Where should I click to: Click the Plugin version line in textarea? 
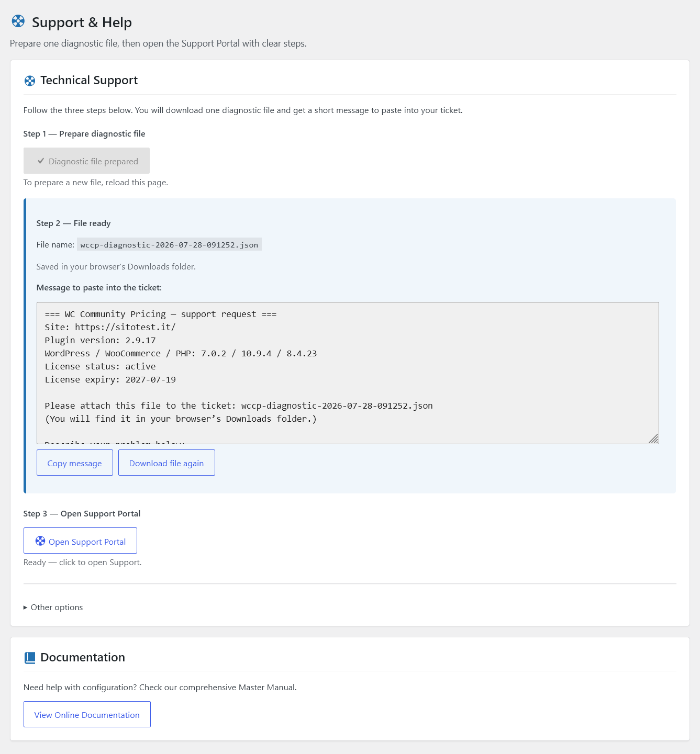(x=101, y=340)
